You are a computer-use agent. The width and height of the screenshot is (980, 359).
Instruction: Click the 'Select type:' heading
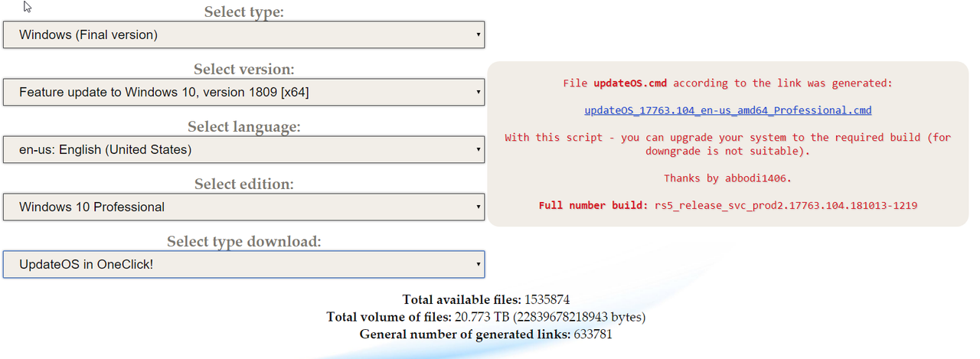(243, 11)
